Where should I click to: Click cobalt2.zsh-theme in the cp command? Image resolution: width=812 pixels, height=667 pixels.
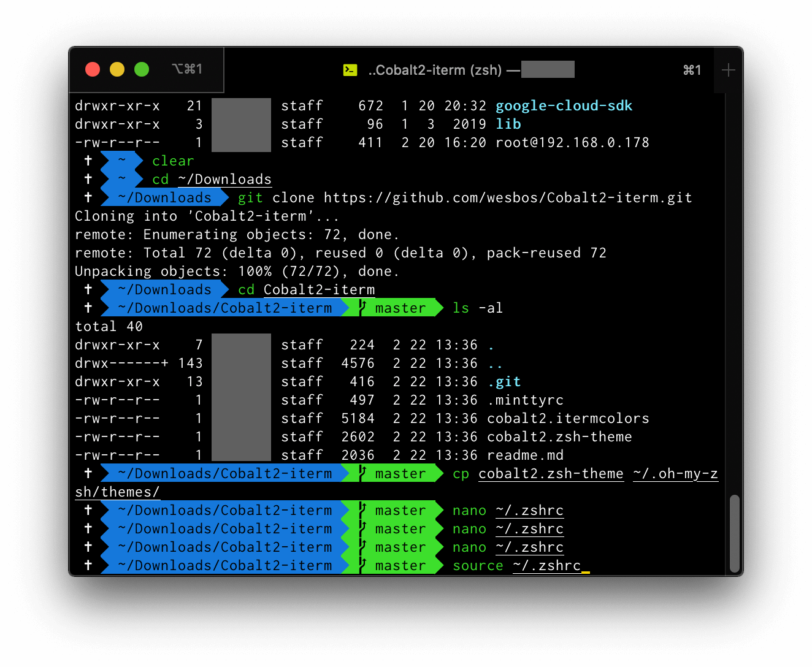click(x=551, y=474)
